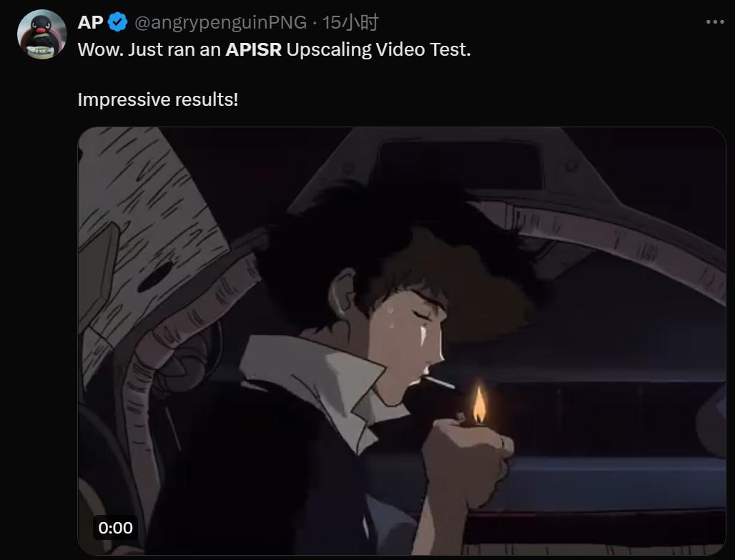Click the angry penguin profile avatar

tap(41, 34)
